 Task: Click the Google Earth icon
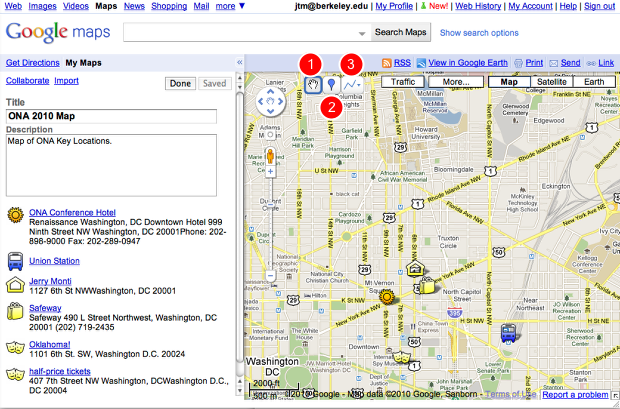[422, 63]
